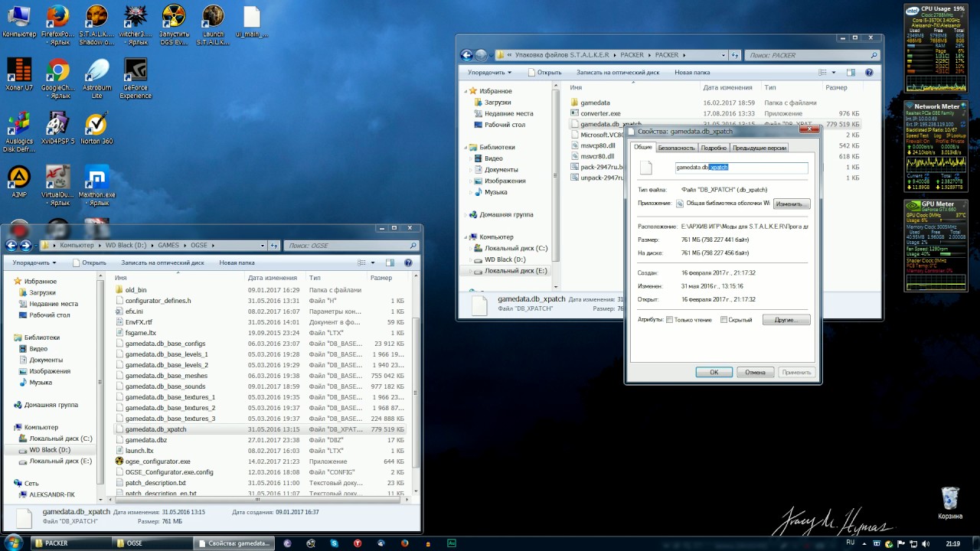Toggle the preview pane in the OGSE window
Viewport: 980px width, 551px height.
(390, 262)
